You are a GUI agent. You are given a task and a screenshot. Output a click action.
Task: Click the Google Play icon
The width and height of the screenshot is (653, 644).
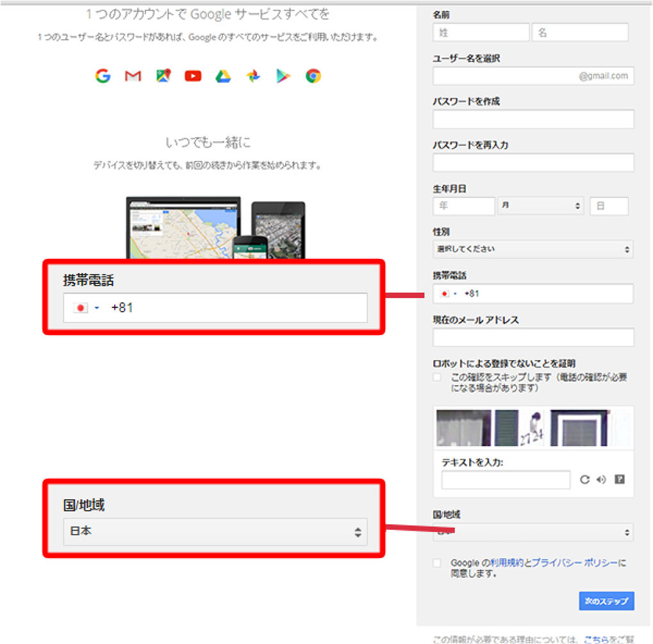point(283,76)
